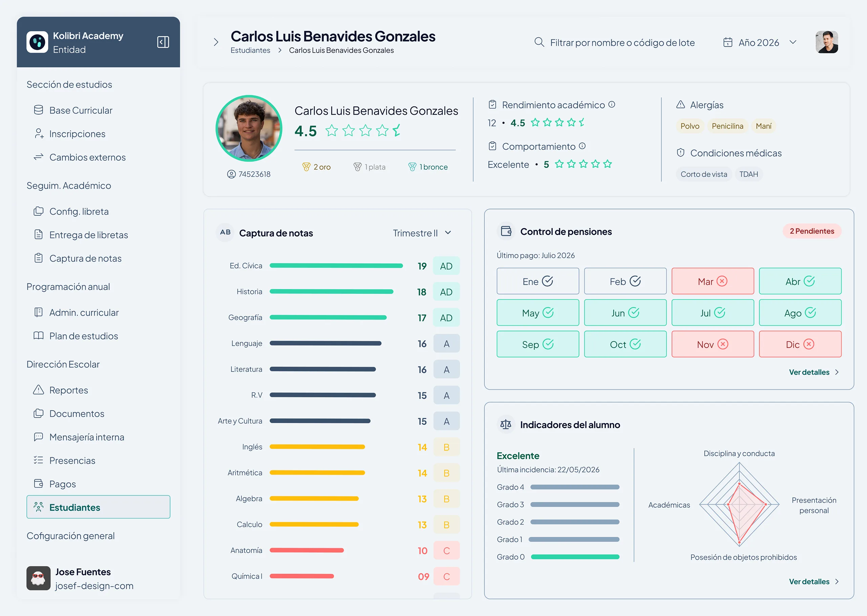Toggle the Dic unpaid pension month

(800, 344)
